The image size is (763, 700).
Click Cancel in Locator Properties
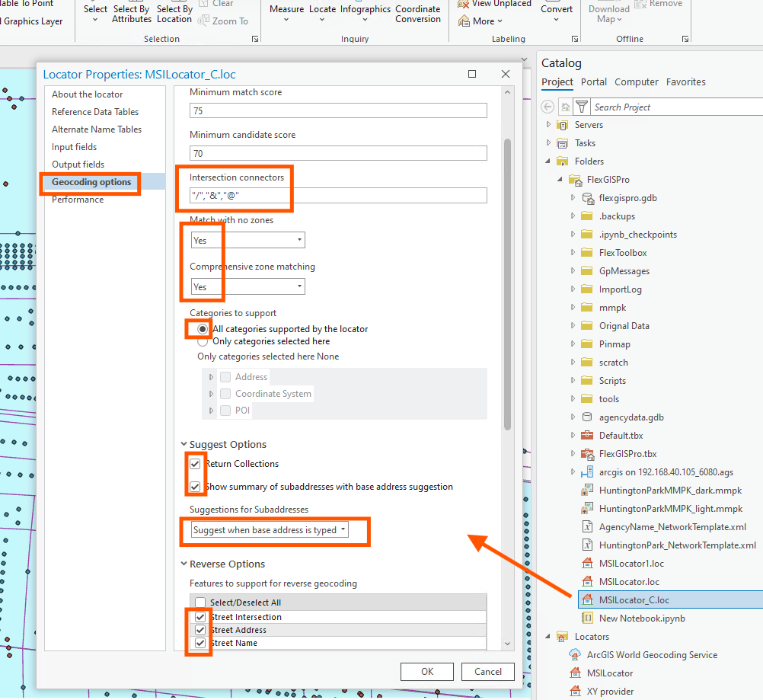tap(487, 672)
